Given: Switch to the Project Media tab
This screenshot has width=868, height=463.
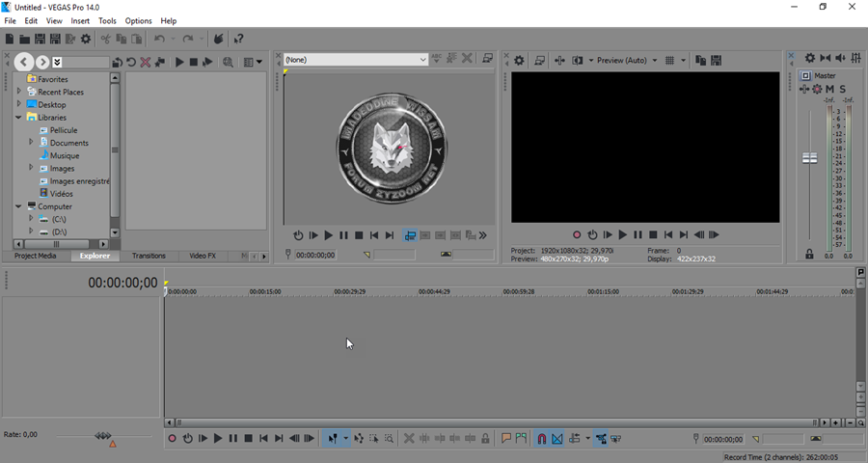Looking at the screenshot, I should pyautogui.click(x=35, y=256).
